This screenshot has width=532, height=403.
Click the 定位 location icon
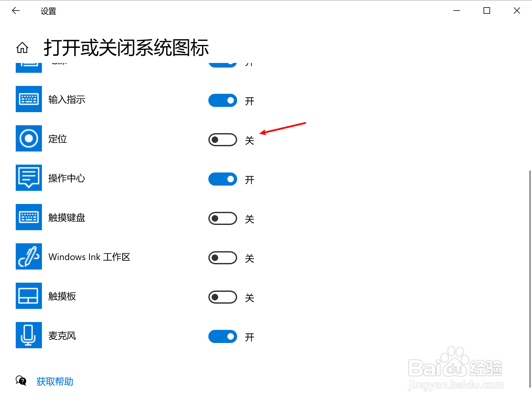pos(29,138)
